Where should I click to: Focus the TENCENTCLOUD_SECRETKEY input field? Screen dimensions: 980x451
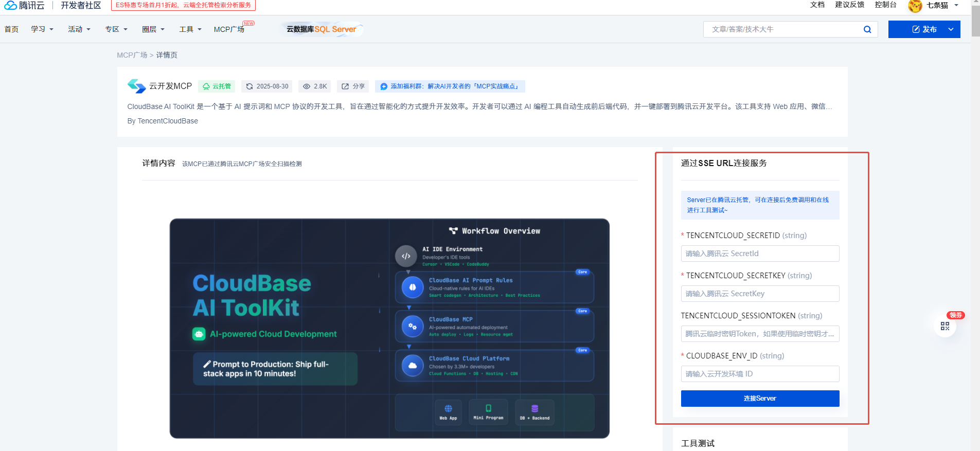[760, 294]
